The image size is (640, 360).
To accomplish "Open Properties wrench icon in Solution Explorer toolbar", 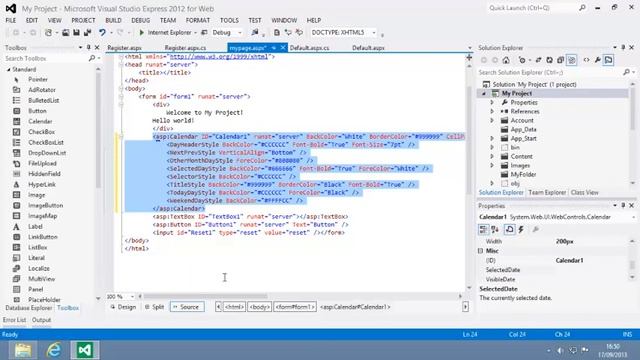I will click(x=598, y=60).
